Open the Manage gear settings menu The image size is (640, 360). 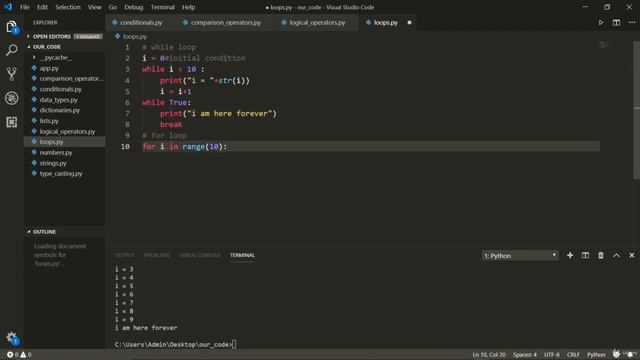pyautogui.click(x=11, y=338)
